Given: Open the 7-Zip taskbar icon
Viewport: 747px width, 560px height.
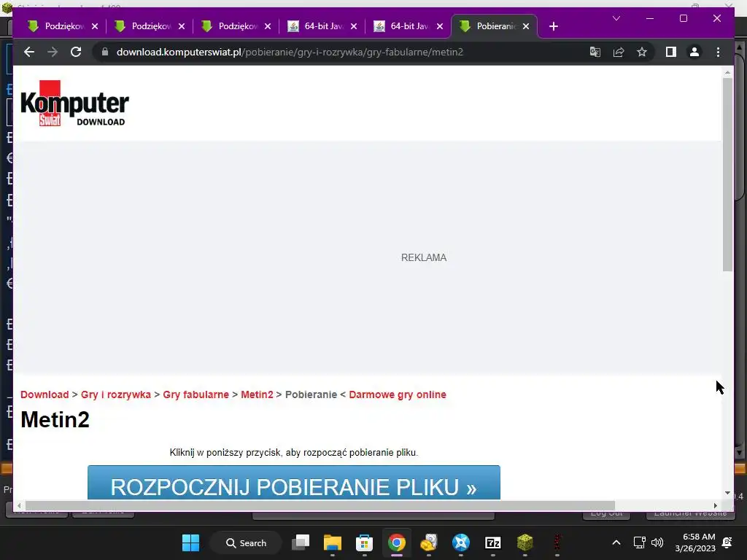Looking at the screenshot, I should tap(492, 542).
